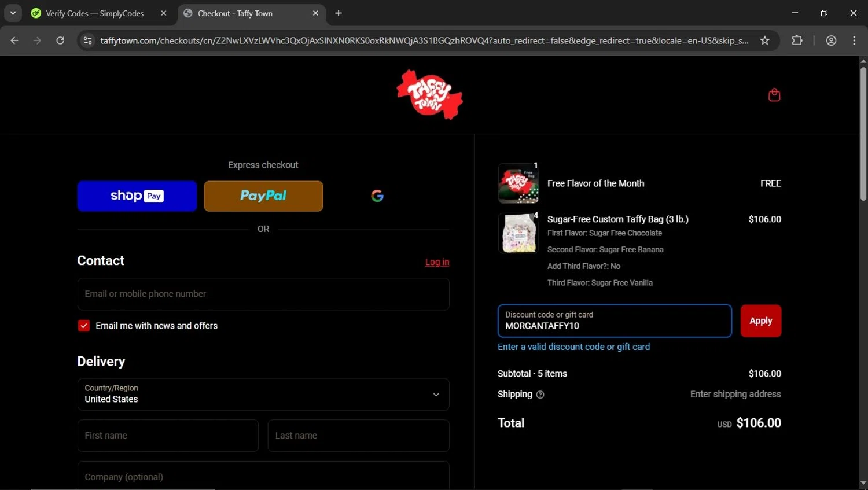
Task: Focus the First name field
Action: click(168, 436)
